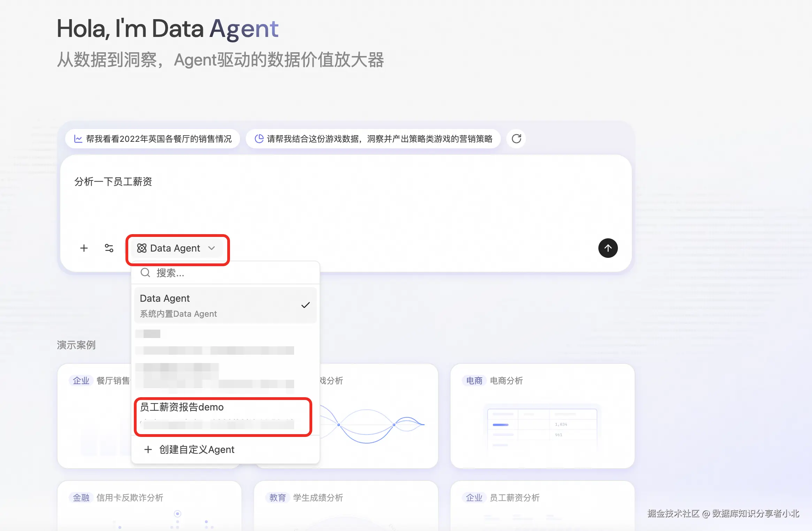Click the 创建自定义Agent button

point(197,449)
